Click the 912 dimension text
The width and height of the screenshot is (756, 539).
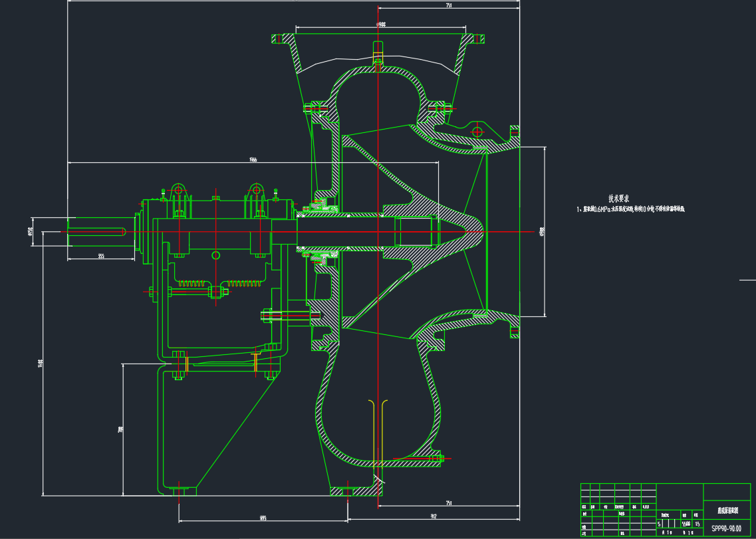[433, 516]
